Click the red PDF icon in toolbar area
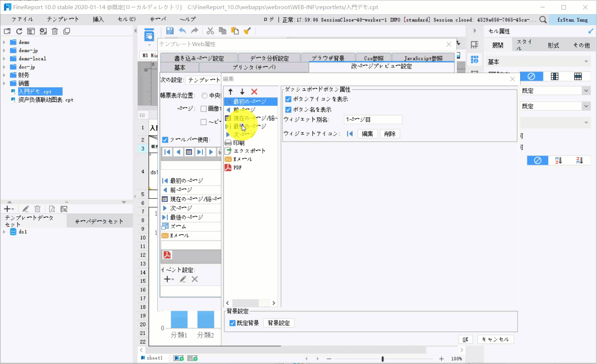 click(x=167, y=255)
